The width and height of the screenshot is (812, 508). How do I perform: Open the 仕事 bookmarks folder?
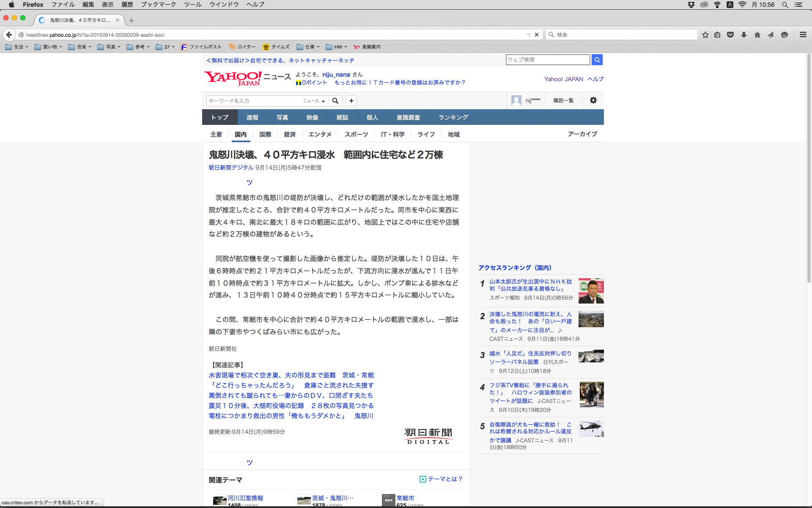308,47
